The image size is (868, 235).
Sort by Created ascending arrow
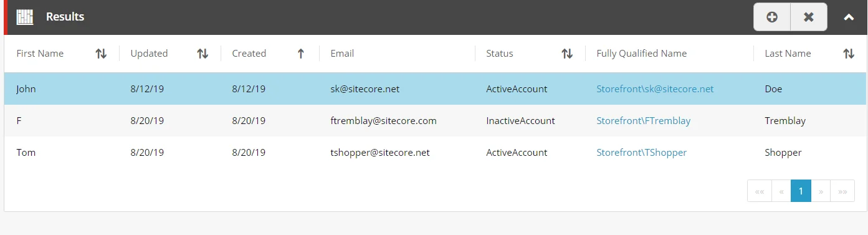[x=301, y=54]
